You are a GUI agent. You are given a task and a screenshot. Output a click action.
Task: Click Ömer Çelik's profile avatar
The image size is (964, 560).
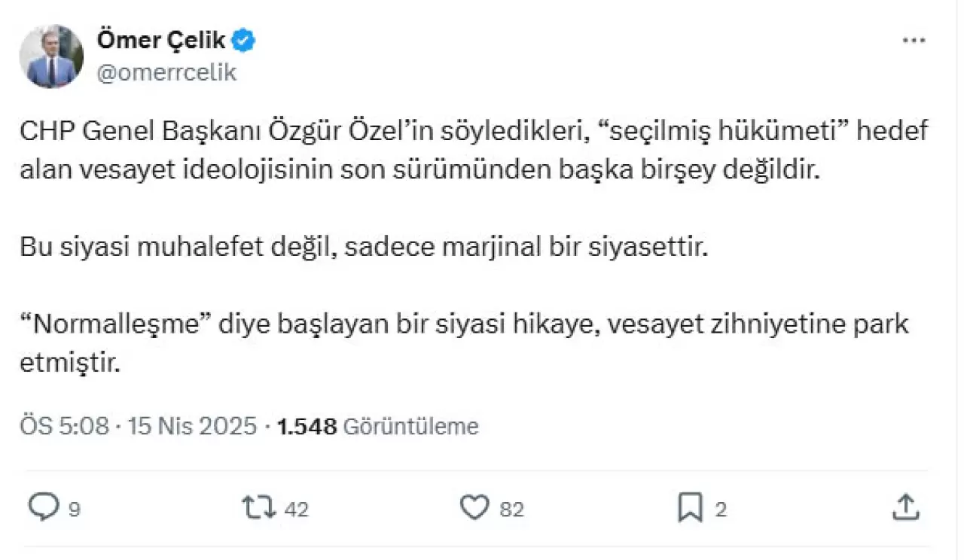[52, 56]
